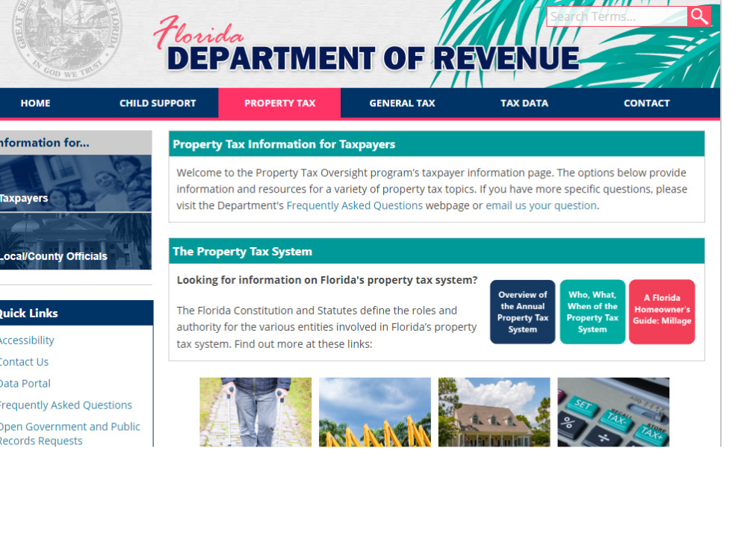Select the Local/County Officials image tile
This screenshot has width=747, height=560.
(75, 241)
